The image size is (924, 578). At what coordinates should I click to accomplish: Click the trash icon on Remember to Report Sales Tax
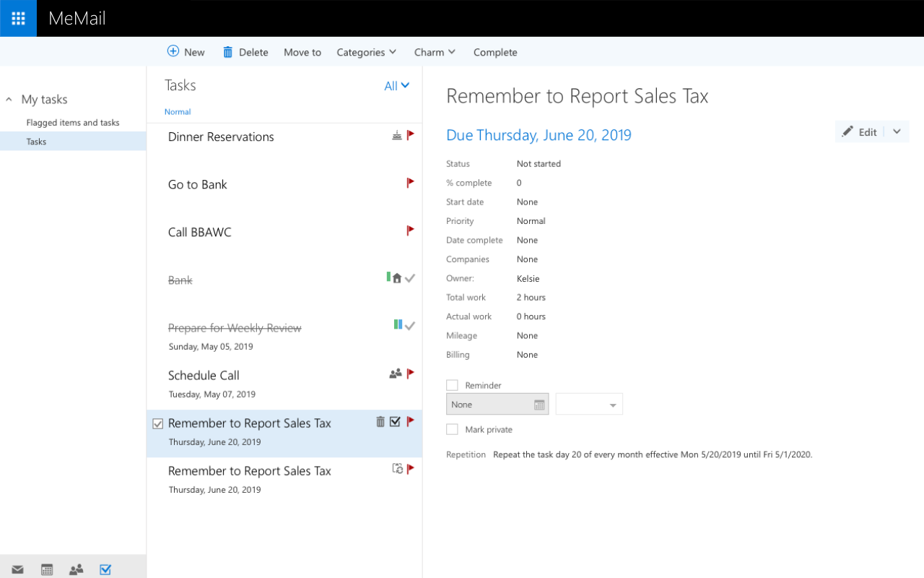380,421
